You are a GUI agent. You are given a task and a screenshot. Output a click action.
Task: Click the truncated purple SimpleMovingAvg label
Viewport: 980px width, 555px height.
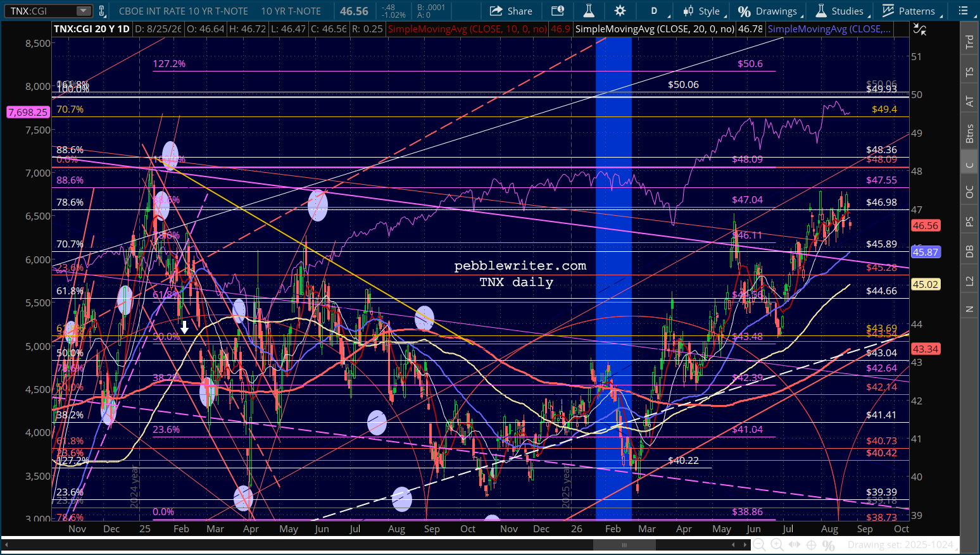829,29
